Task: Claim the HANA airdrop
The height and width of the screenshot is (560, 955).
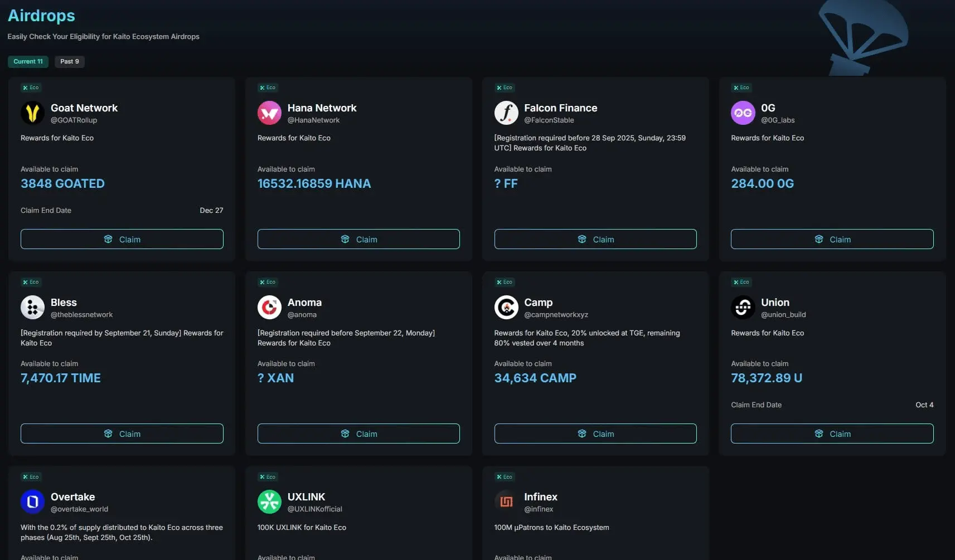Action: 358,239
